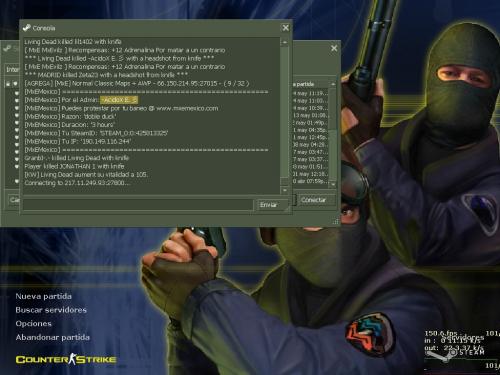
Task: Open Buscar servidores from main menu
Action: point(51,310)
